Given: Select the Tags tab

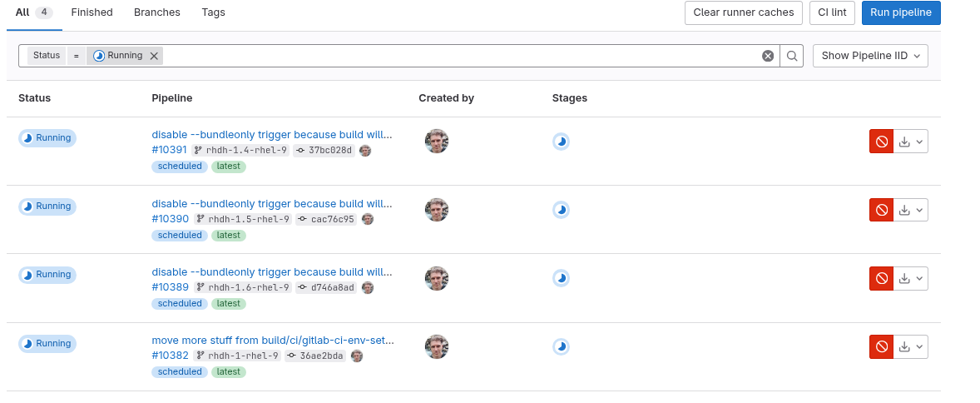Looking at the screenshot, I should (x=213, y=12).
